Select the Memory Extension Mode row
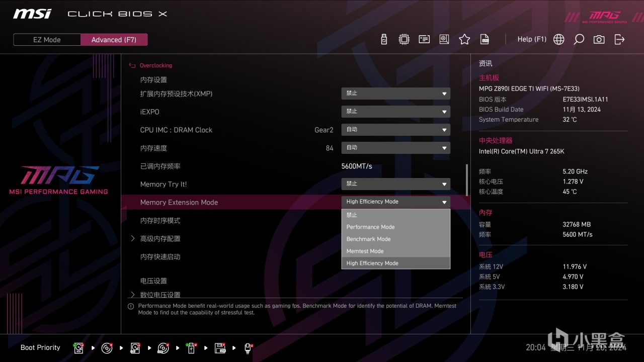The image size is (644, 362). [x=295, y=202]
